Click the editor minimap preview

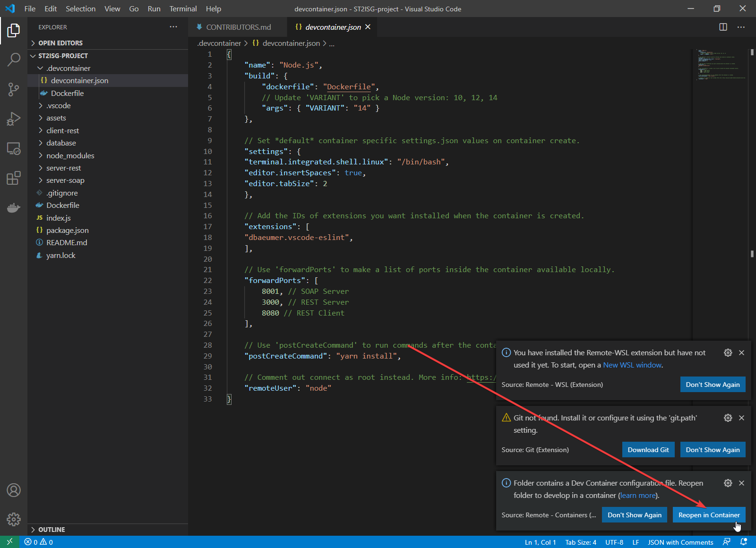720,64
